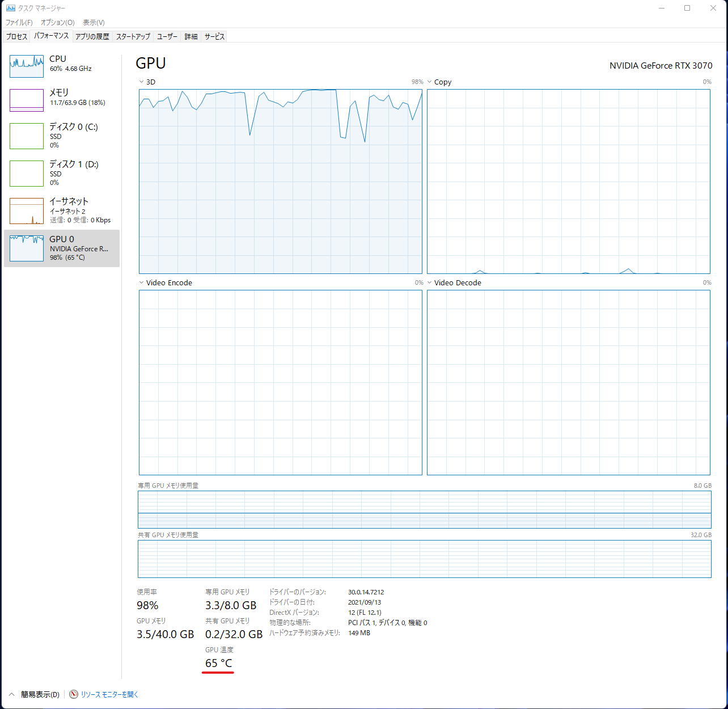
Task: Switch to the 詳細 tab
Action: [x=191, y=36]
